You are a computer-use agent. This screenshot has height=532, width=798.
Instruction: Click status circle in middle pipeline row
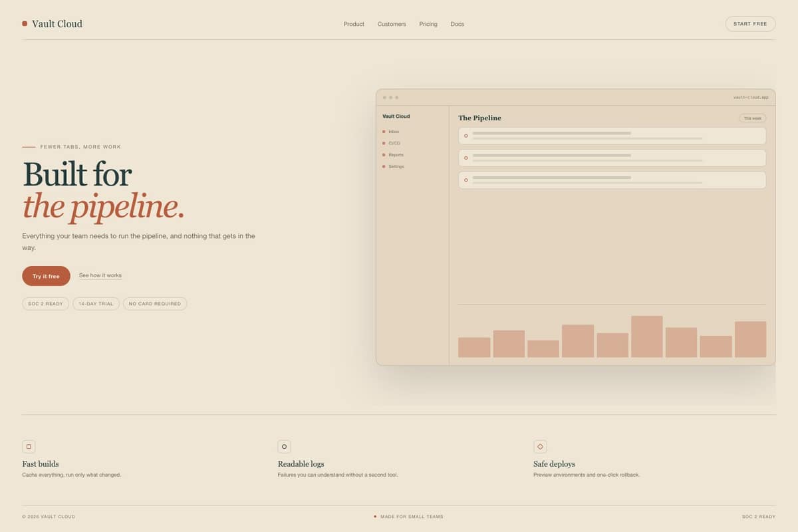(465, 158)
